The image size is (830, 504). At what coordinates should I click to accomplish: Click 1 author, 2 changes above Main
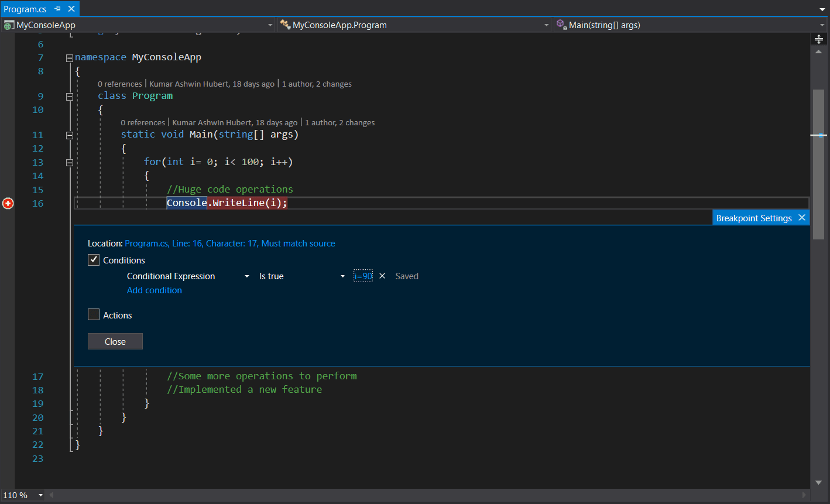(x=339, y=122)
